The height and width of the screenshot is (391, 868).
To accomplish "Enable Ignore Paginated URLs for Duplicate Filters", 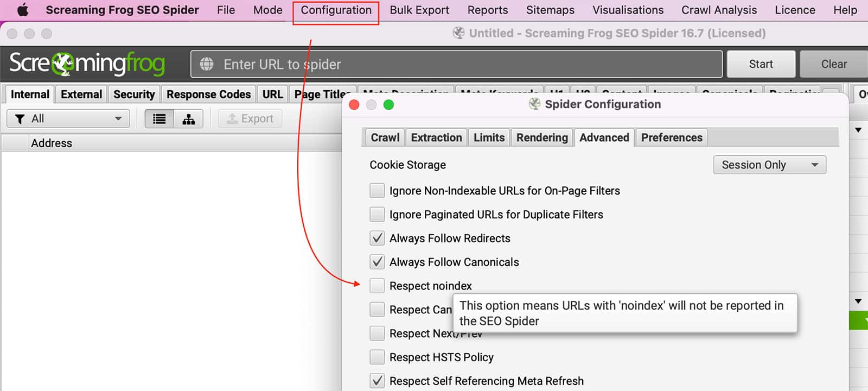I will [x=377, y=215].
